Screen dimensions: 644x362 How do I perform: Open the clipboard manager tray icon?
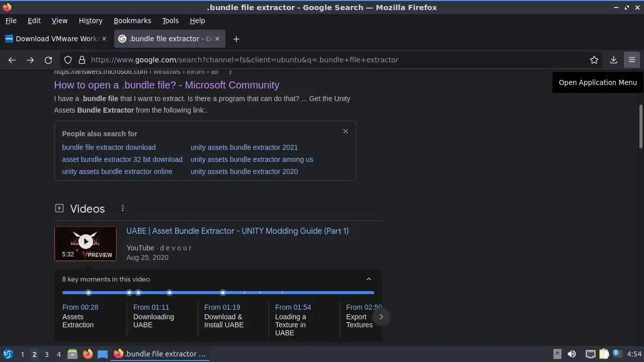[604, 354]
